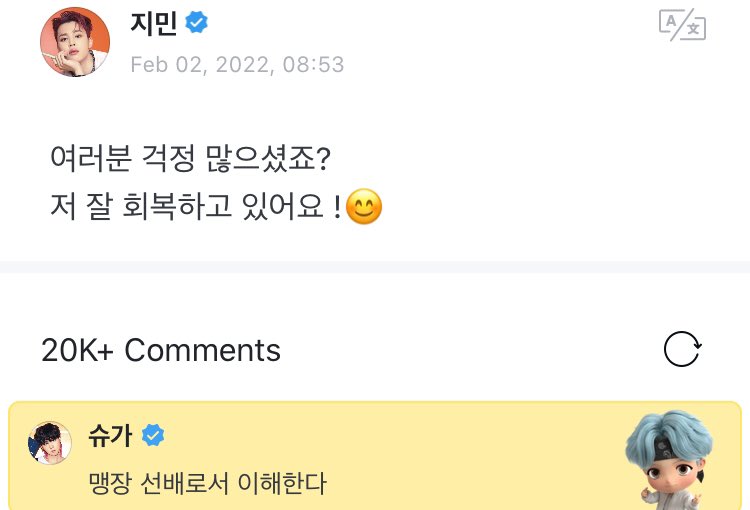Click the exclamation mark before the emoji

(x=335, y=209)
